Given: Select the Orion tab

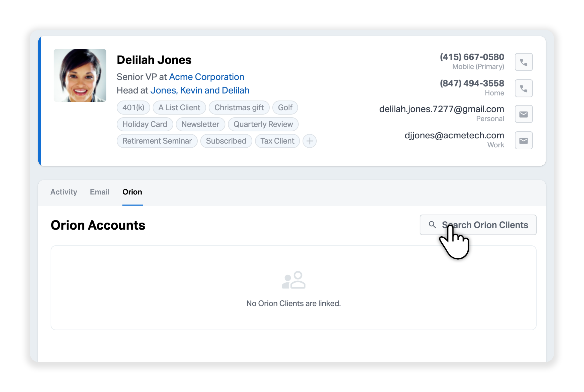Looking at the screenshot, I should (x=132, y=192).
